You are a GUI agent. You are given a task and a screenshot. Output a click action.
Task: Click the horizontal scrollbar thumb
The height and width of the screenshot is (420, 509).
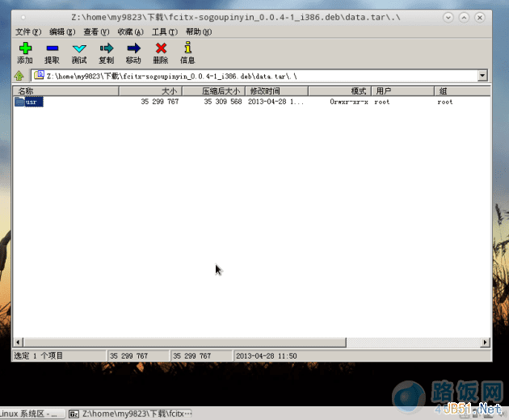tap(185, 342)
